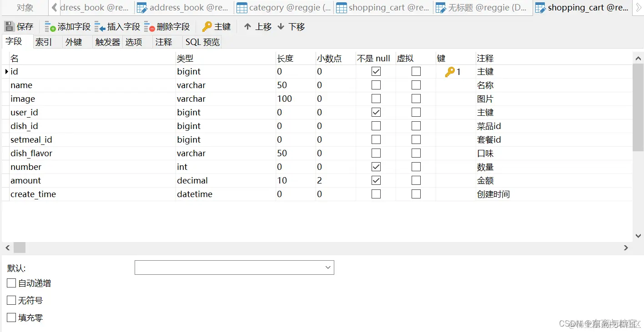The image size is (644, 332).
Task: Click horizontal scrollbar right arrow
Action: 626,248
